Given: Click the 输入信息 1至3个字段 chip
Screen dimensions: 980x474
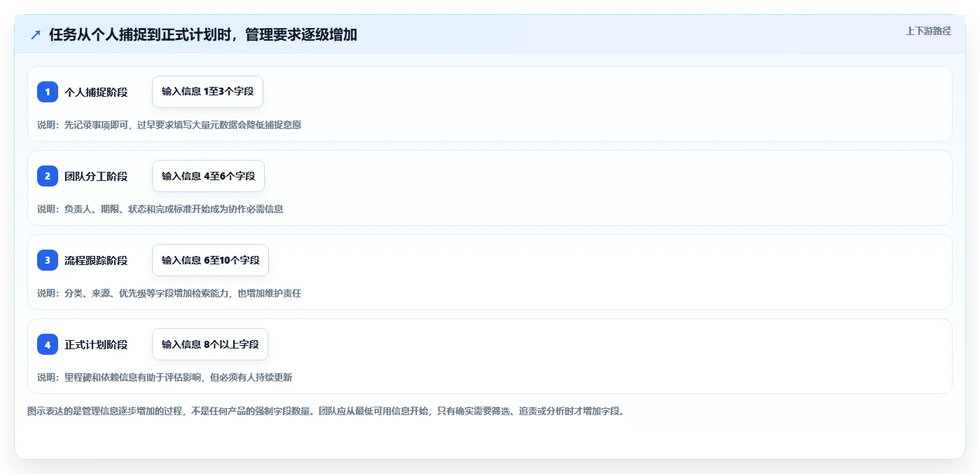Looking at the screenshot, I should coord(207,92).
